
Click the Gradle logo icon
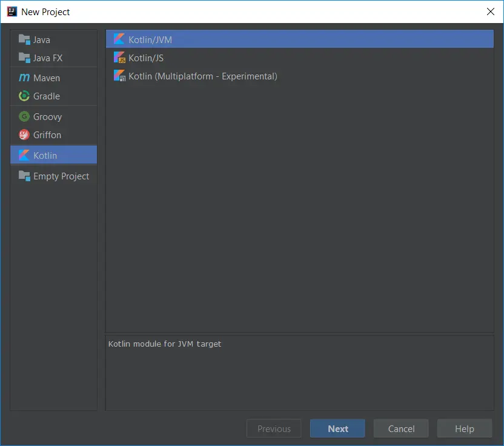(x=24, y=96)
